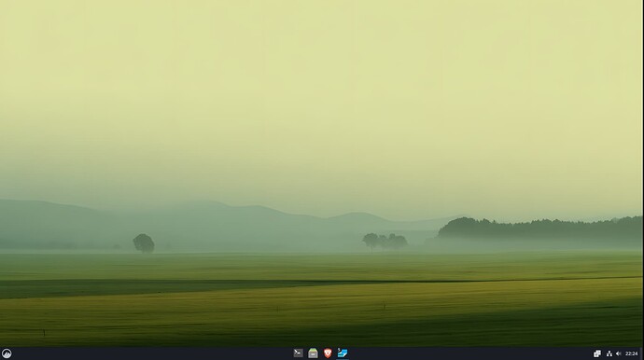
Task: Launch the terminal from the taskbar
Action: 298,353
